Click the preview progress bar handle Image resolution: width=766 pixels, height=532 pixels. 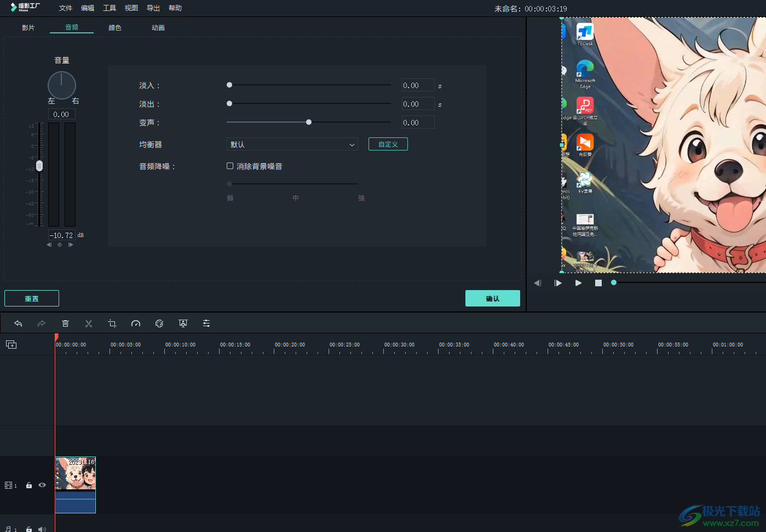(614, 282)
